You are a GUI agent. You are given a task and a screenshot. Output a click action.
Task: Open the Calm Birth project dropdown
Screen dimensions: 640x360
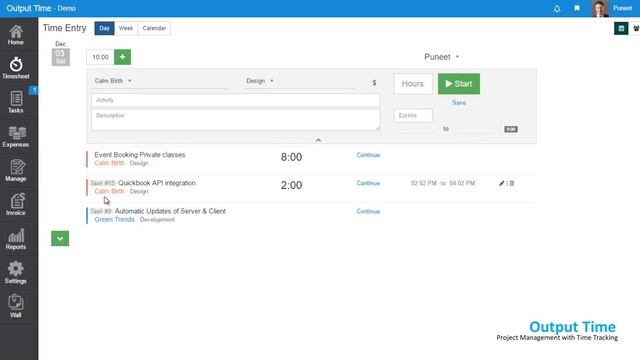pyautogui.click(x=113, y=81)
